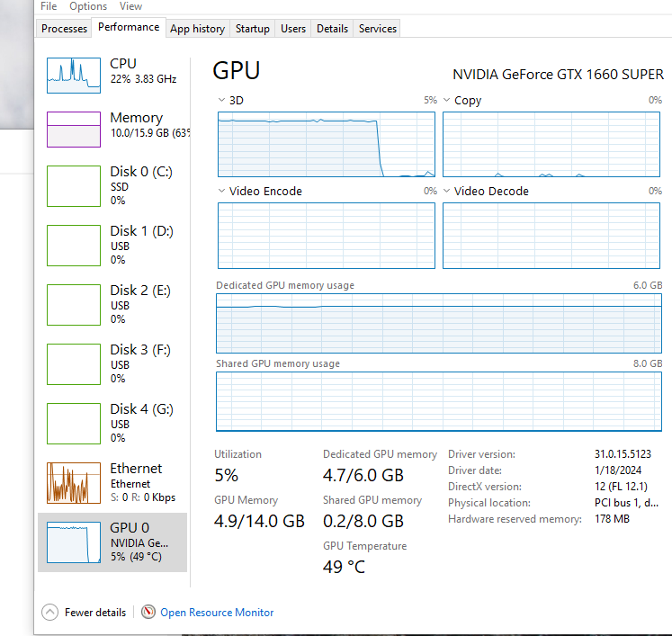
Task: Click the driver date 1/18/2024 value
Action: 618,470
